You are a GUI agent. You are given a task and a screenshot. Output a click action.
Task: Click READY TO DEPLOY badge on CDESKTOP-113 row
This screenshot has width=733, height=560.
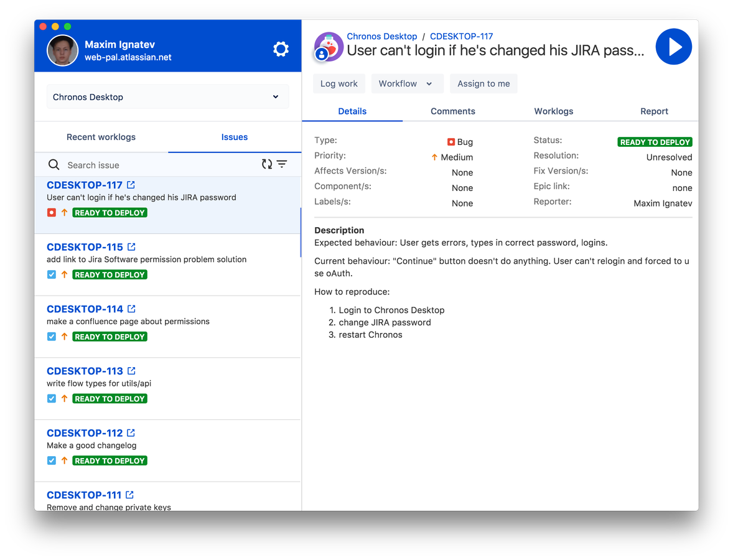point(110,399)
